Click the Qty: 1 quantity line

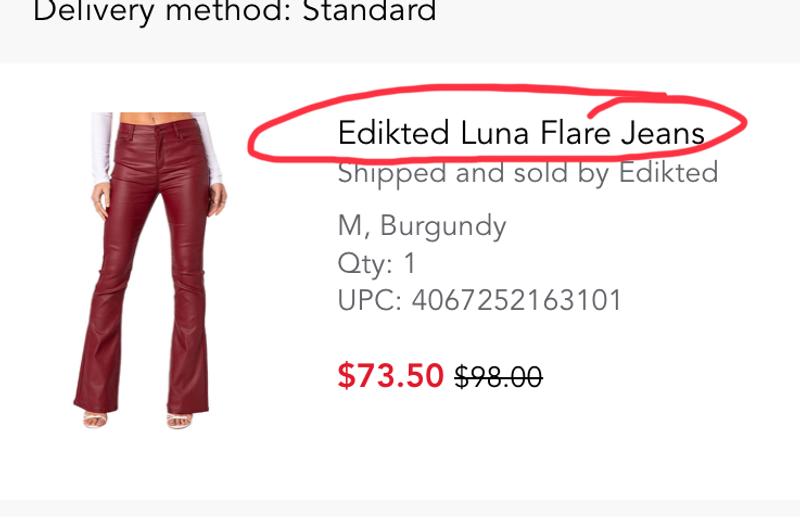[x=377, y=263]
